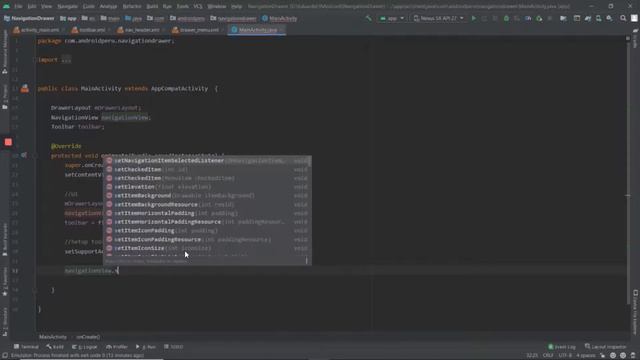Click the Debug app bug icon

tap(506, 18)
